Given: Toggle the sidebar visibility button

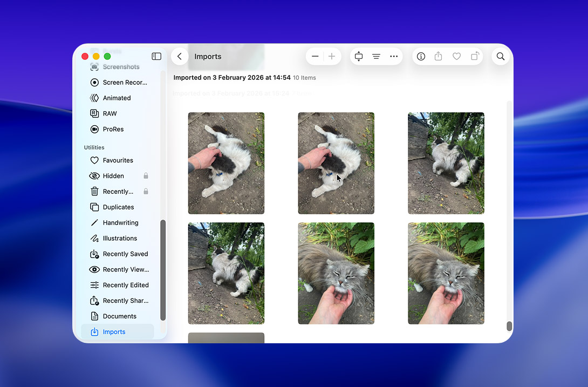Looking at the screenshot, I should (x=156, y=56).
